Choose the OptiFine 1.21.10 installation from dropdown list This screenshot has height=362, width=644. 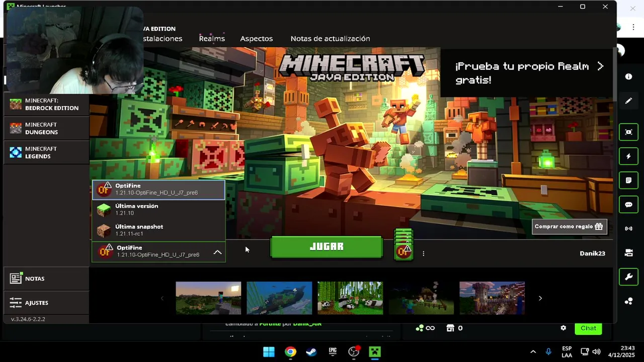click(158, 190)
